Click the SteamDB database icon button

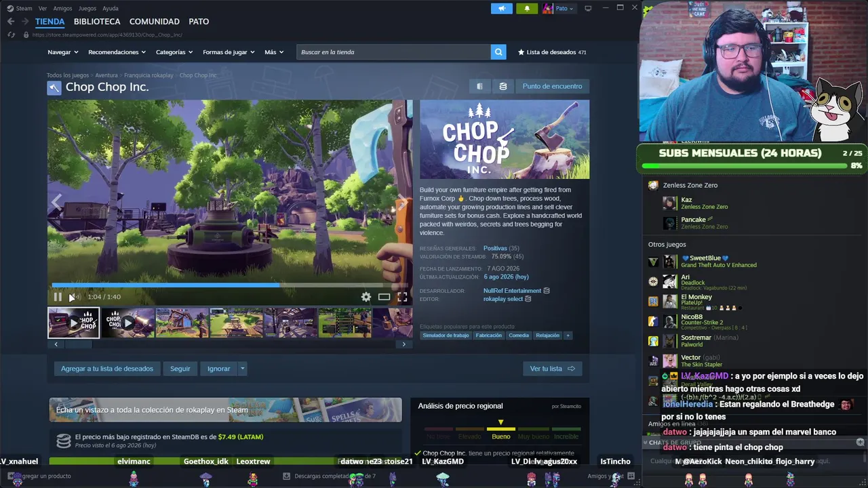click(503, 86)
